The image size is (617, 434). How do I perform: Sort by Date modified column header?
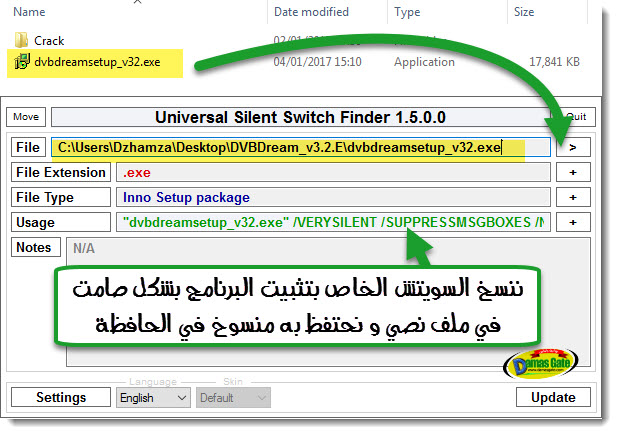311,12
